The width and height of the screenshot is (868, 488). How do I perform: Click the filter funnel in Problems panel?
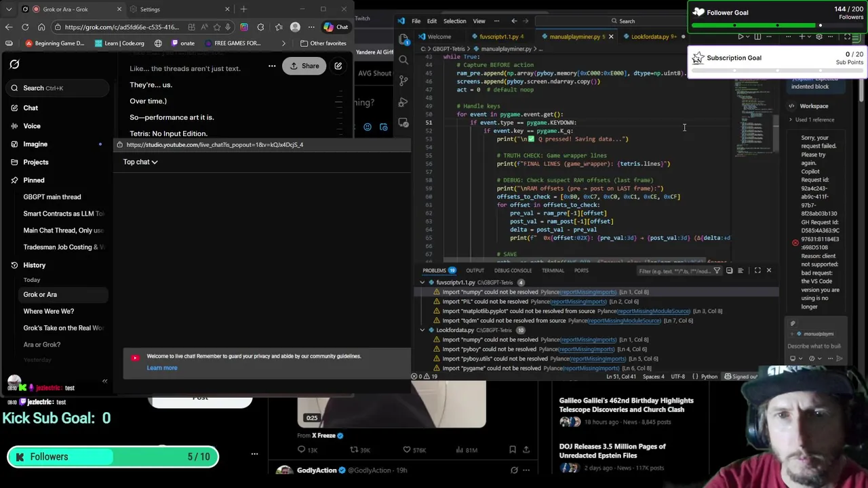tap(717, 270)
